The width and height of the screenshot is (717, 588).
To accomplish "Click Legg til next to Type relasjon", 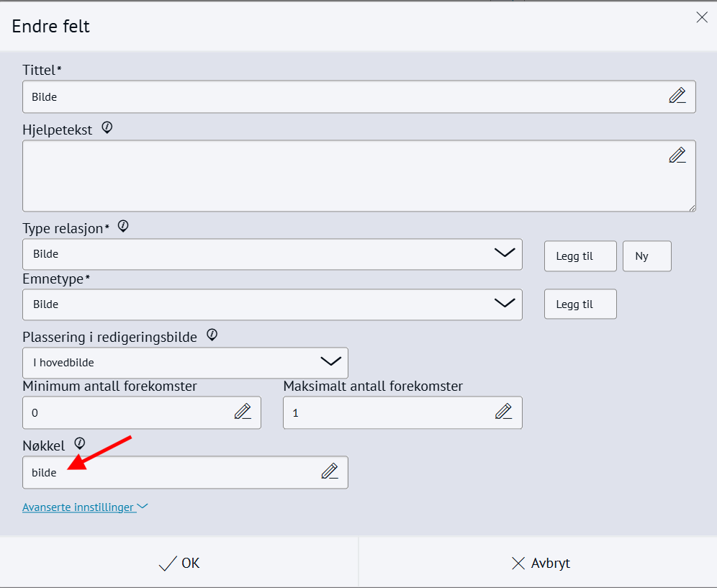I will pos(580,256).
